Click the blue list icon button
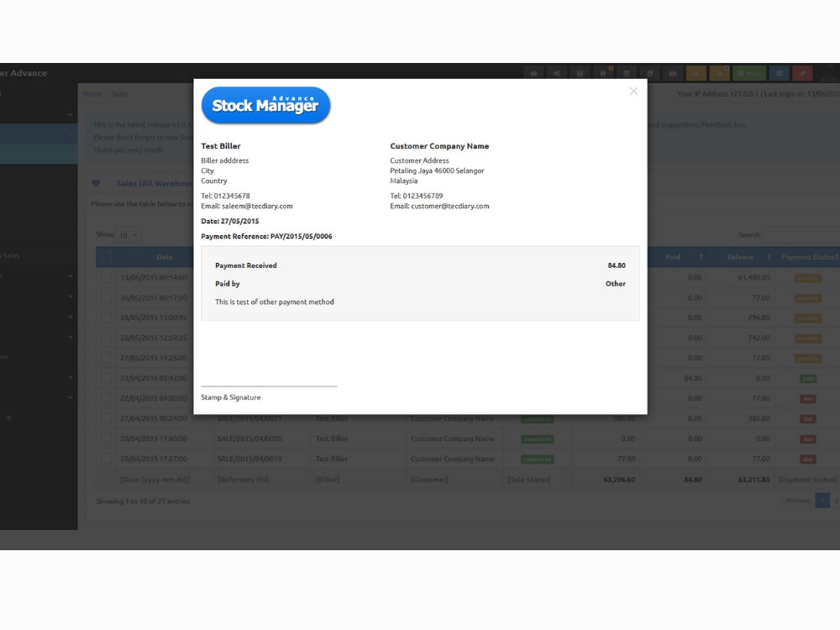The image size is (840, 630). 779,73
